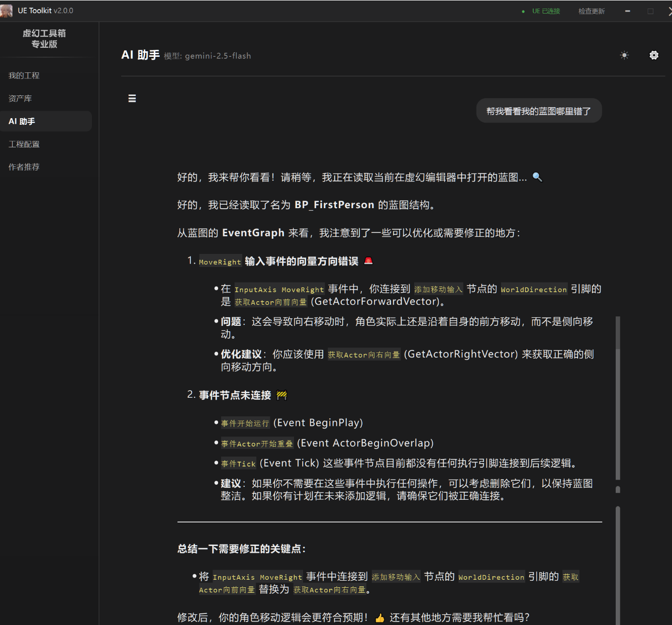This screenshot has height=625, width=672.
Task: Click 总结一下需要修正的关键点 heading
Action: click(x=242, y=549)
